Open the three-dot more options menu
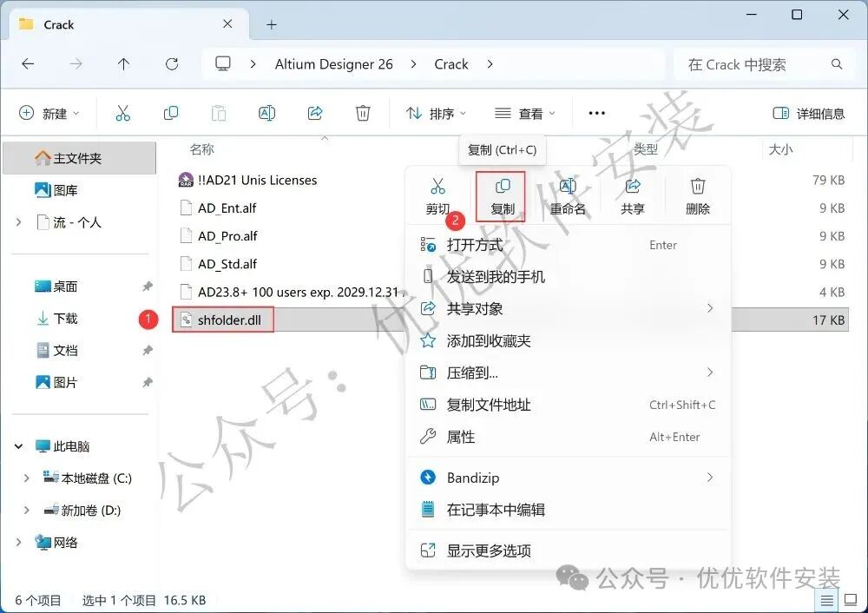868x613 pixels. point(597,114)
